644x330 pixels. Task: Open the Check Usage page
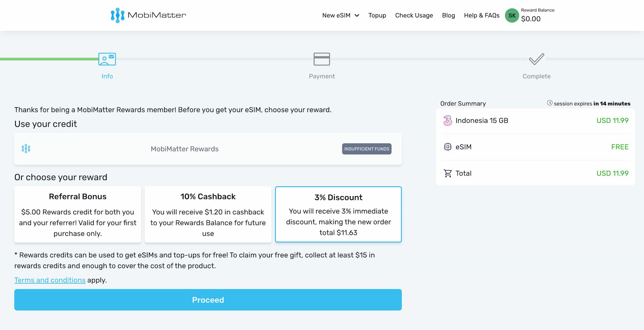[414, 15]
